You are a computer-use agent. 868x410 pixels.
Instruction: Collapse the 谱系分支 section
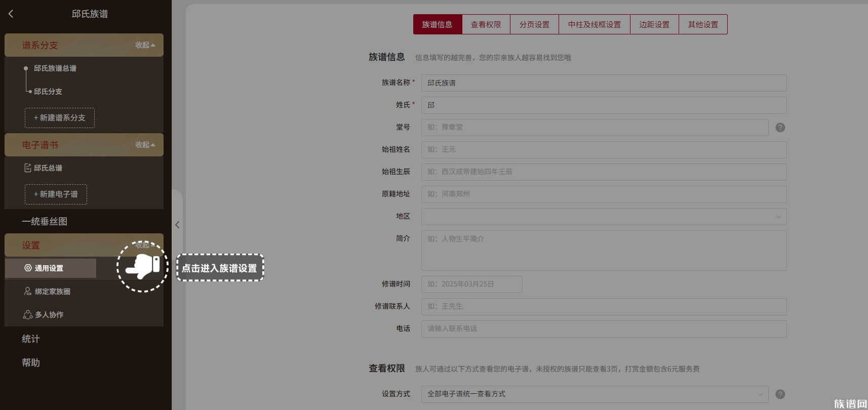pyautogui.click(x=145, y=45)
